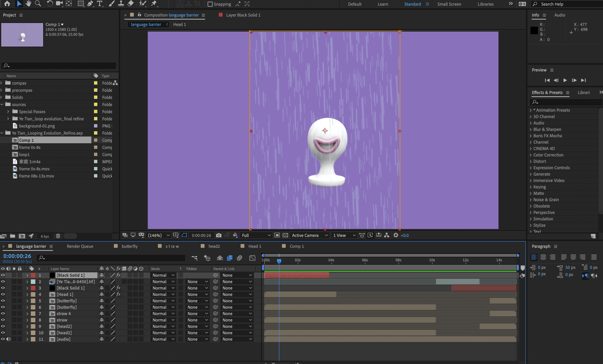Switch to the Audio panel tab

tap(560, 15)
